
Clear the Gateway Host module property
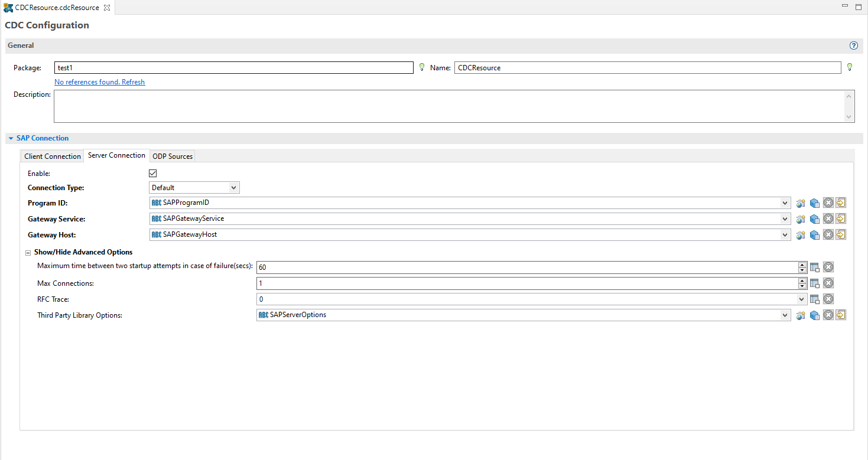coord(828,235)
